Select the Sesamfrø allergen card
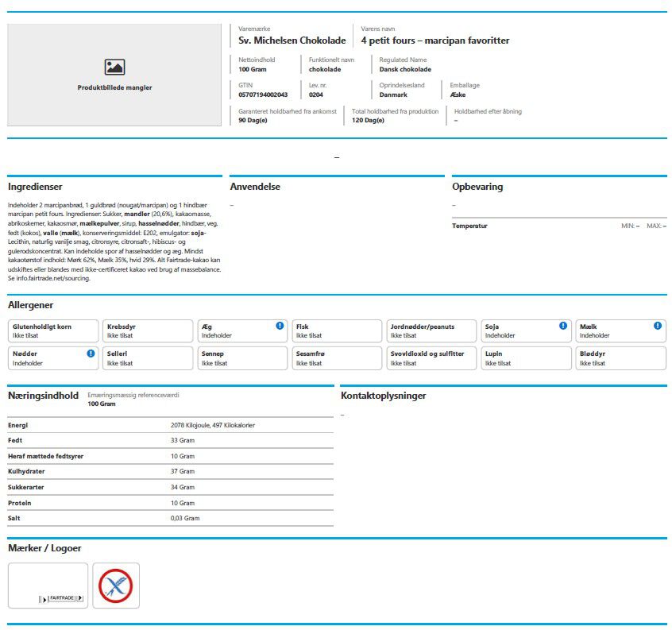 point(337,358)
